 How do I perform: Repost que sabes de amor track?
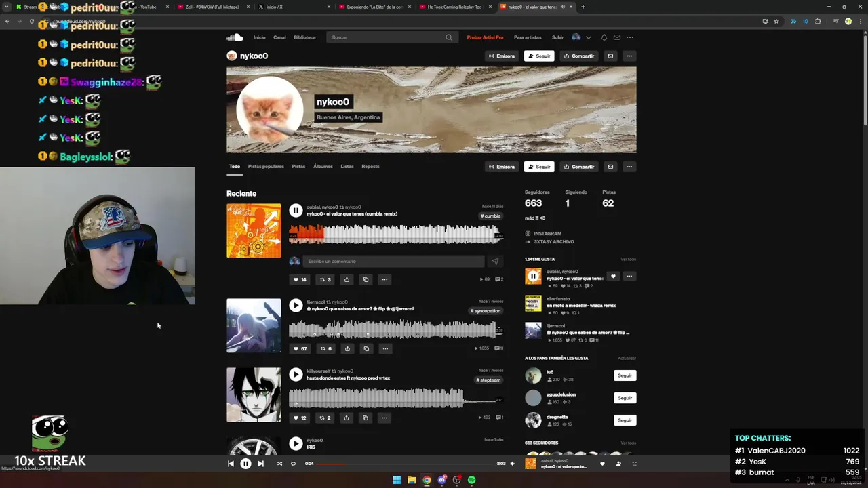click(326, 348)
